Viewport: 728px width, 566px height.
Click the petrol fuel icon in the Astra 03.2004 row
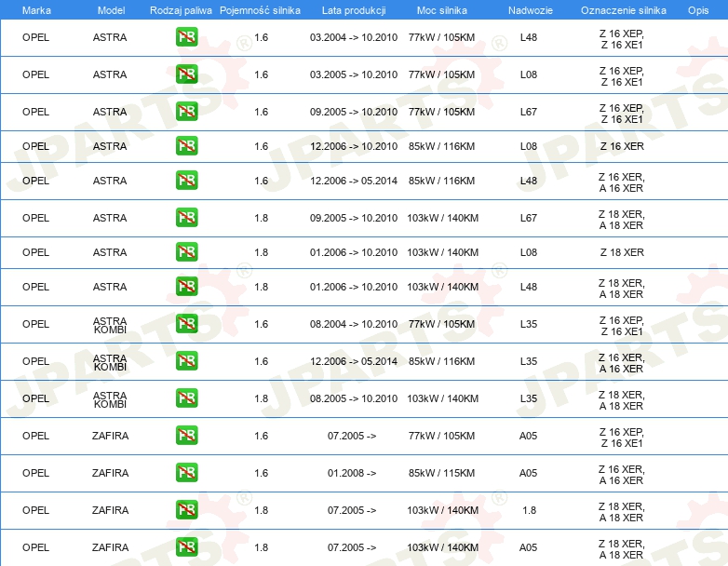[186, 37]
